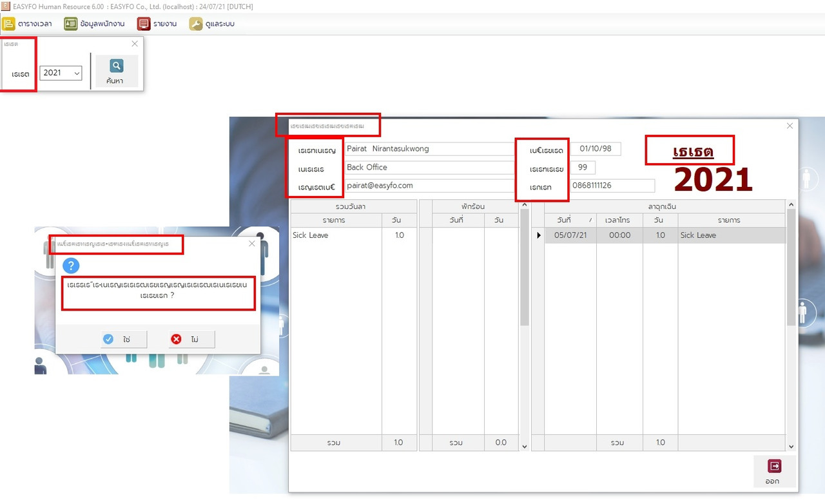Open the ดูแลระบบ wrench icon

[x=196, y=24]
